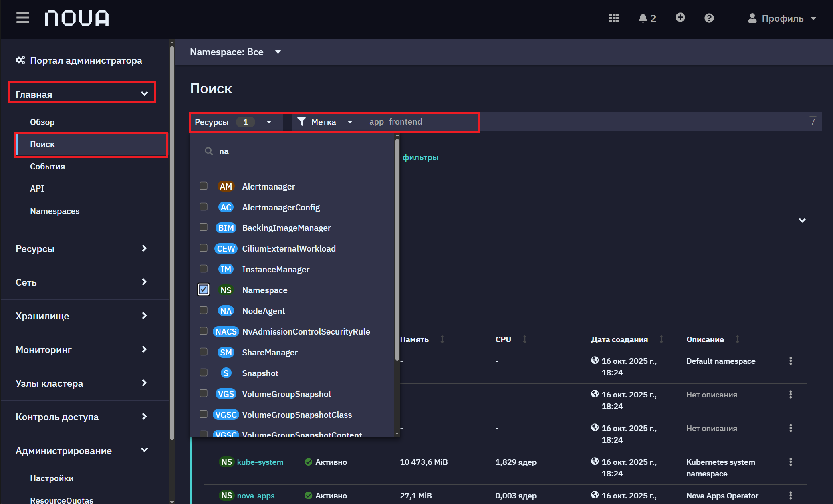
Task: Click the magnifier icon in resource search
Action: [209, 151]
